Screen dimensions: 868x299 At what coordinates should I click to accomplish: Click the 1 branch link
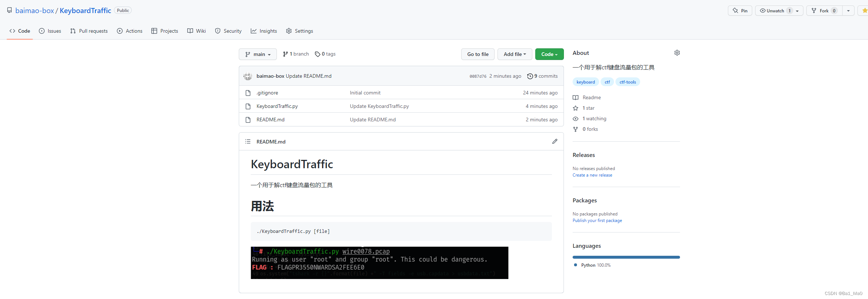[x=296, y=54]
